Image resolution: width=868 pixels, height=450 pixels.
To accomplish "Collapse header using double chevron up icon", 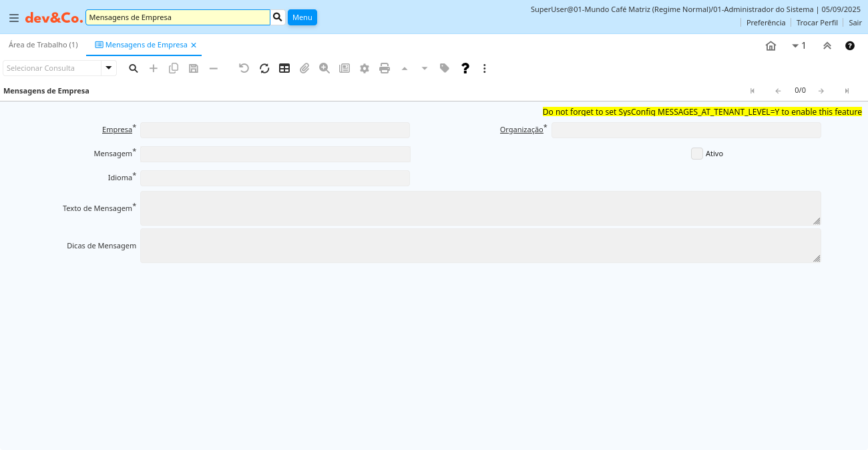I will point(827,46).
